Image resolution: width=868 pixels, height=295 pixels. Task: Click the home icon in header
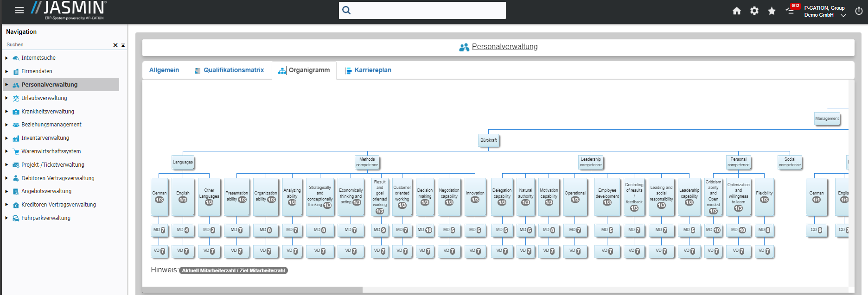click(736, 11)
